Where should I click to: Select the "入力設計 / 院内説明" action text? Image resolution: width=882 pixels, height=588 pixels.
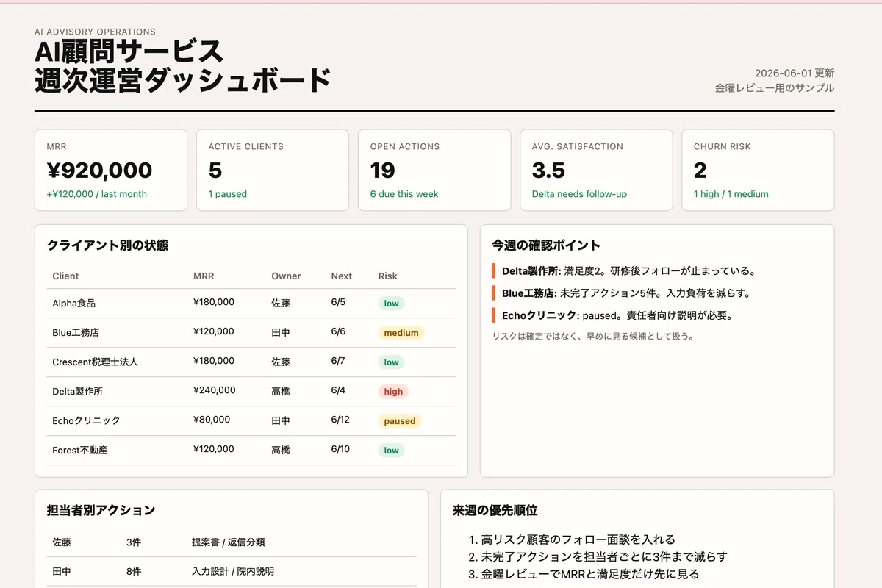tap(233, 571)
